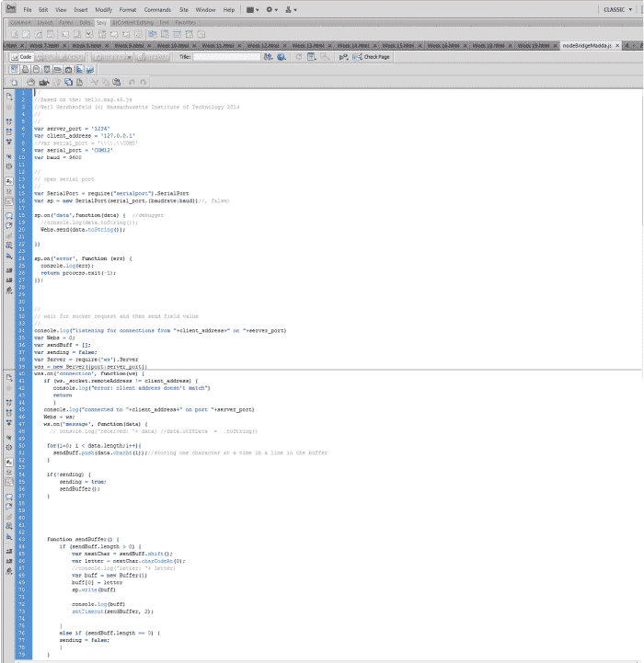Open the CLASSIC workspace switcher dropdown
The height and width of the screenshot is (663, 644).
[x=617, y=10]
